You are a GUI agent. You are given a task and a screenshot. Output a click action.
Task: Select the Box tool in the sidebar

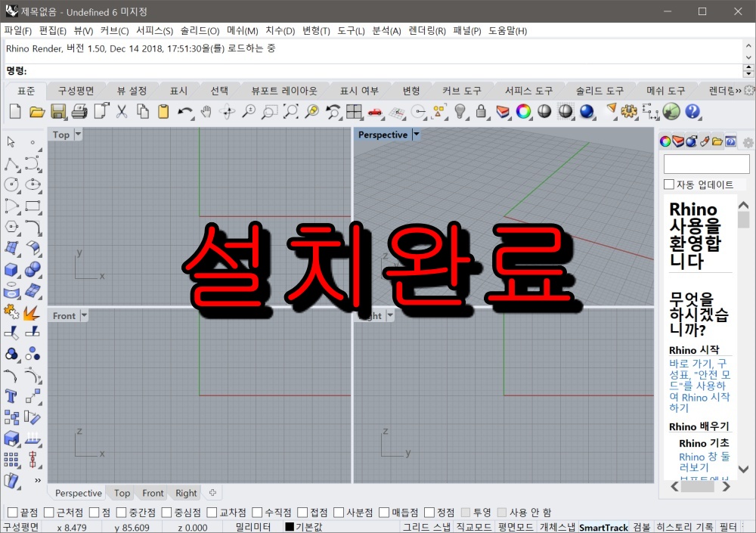coord(11,268)
